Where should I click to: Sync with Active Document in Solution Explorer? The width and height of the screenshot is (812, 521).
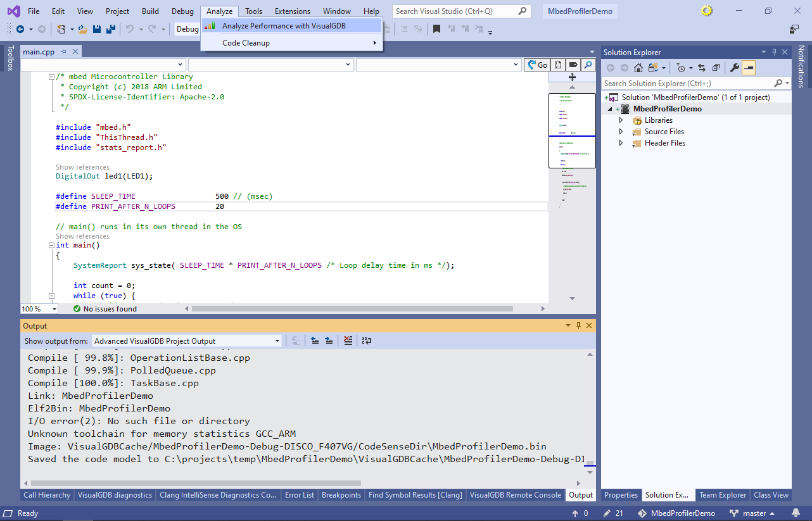702,68
